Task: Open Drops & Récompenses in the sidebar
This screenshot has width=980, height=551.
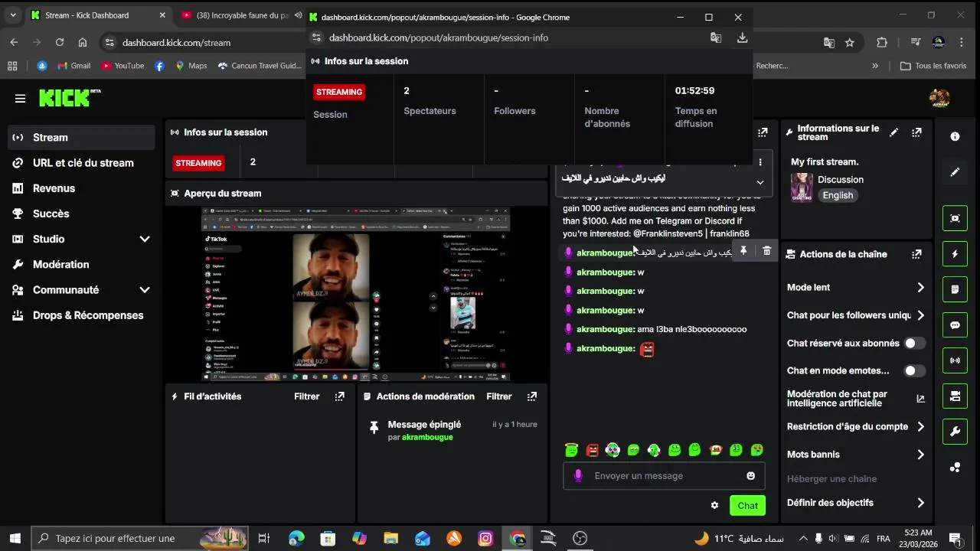Action: (x=81, y=315)
